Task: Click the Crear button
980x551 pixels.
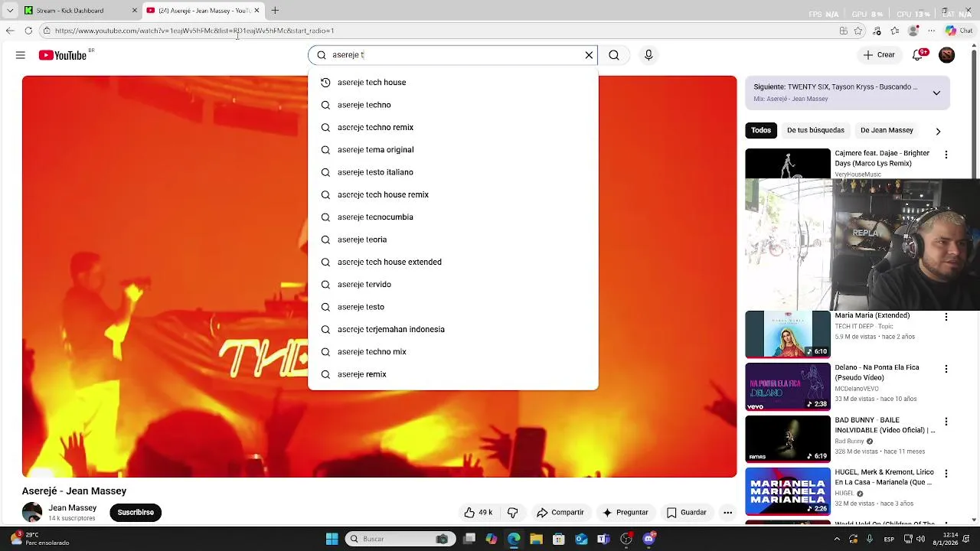Action: coord(879,55)
